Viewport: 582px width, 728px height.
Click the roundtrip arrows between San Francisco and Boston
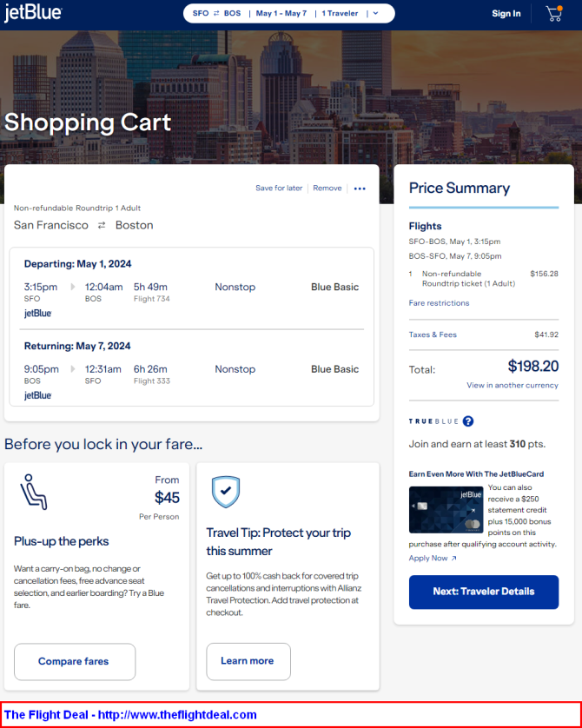[102, 225]
